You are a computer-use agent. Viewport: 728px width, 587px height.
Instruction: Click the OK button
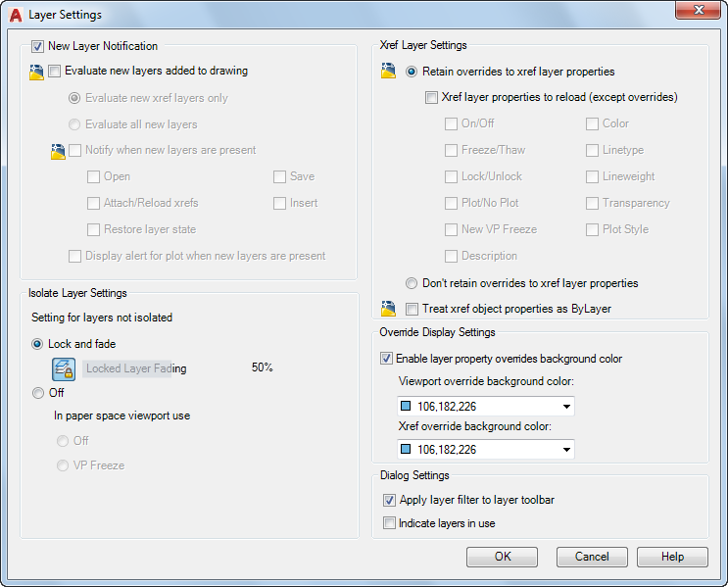click(x=502, y=557)
